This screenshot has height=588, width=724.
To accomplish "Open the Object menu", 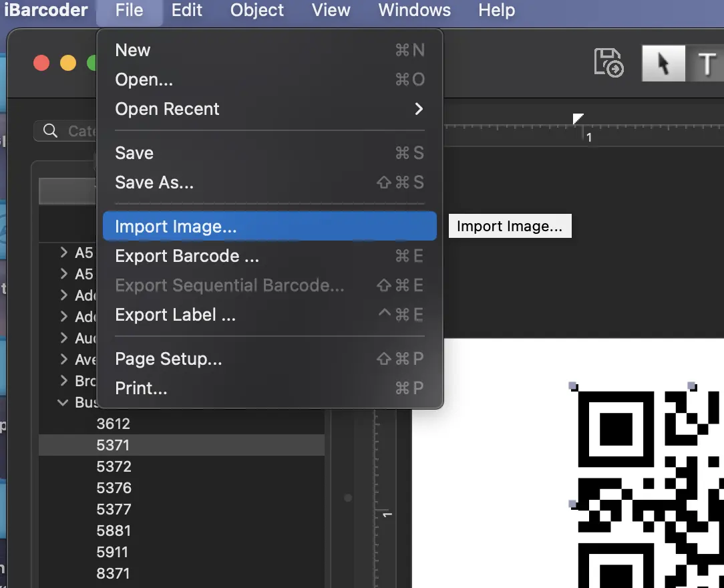I will coord(256,10).
